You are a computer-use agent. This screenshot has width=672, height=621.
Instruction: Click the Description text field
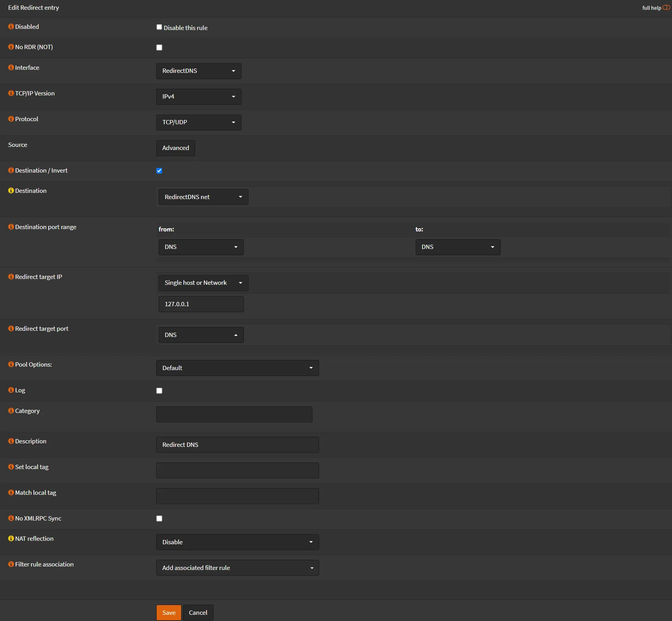pyautogui.click(x=237, y=445)
